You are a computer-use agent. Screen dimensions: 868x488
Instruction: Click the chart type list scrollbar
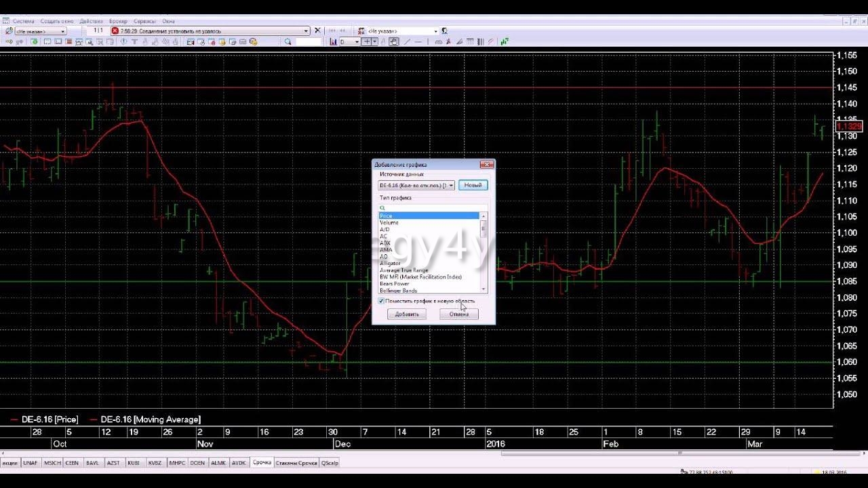coord(484,251)
